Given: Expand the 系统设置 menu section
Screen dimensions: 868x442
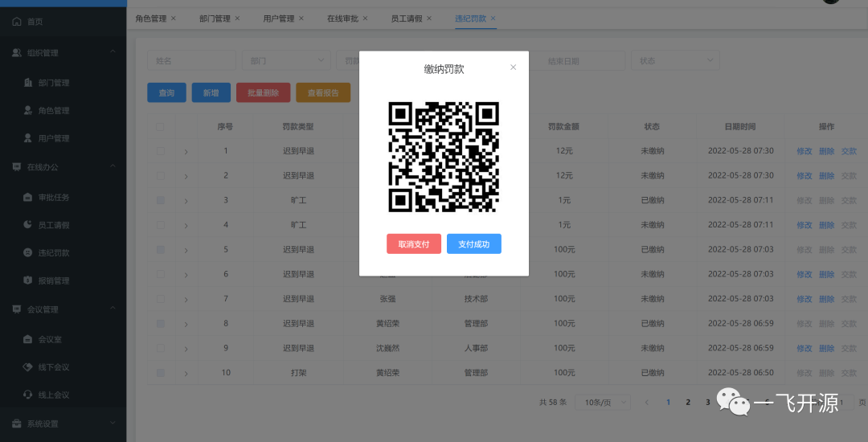Looking at the screenshot, I should pyautogui.click(x=113, y=424).
